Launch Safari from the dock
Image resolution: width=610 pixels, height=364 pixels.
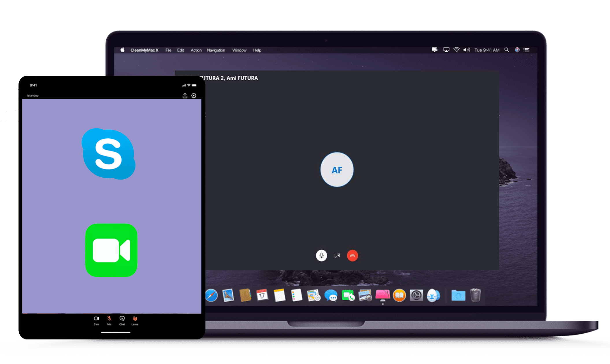(212, 296)
